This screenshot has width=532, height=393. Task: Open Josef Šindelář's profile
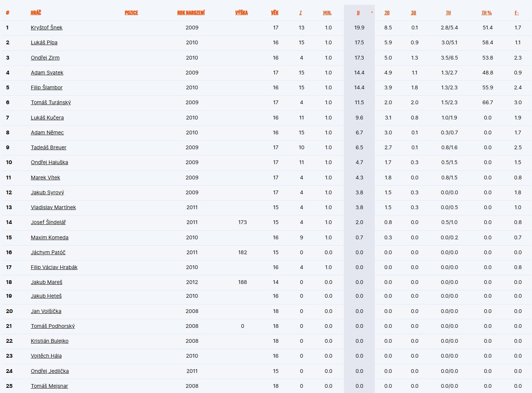coord(48,222)
